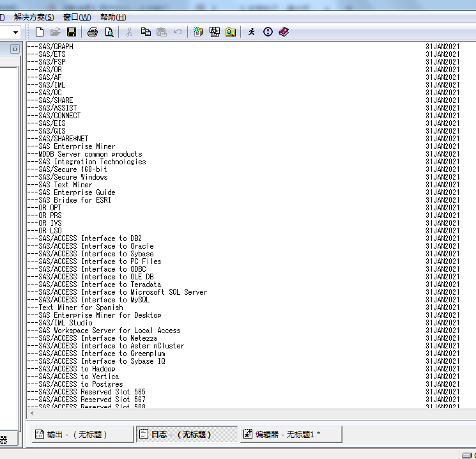Click the ---OR OPT log line

coord(44,208)
